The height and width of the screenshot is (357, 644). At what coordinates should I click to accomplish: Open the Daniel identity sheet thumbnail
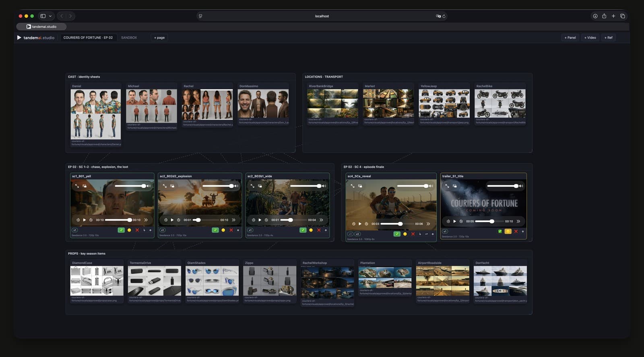point(96,114)
